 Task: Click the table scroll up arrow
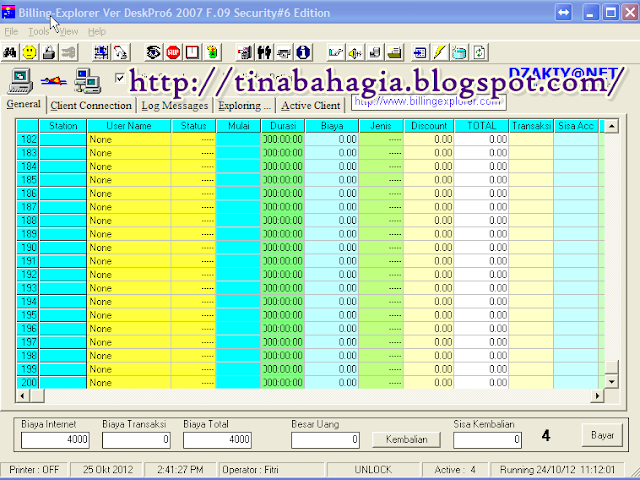coord(611,126)
